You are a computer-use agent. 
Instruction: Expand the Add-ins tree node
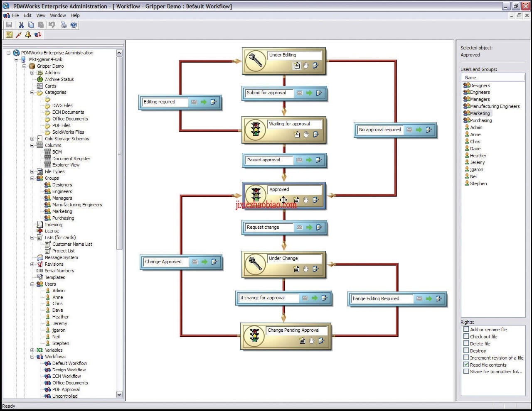[32, 73]
